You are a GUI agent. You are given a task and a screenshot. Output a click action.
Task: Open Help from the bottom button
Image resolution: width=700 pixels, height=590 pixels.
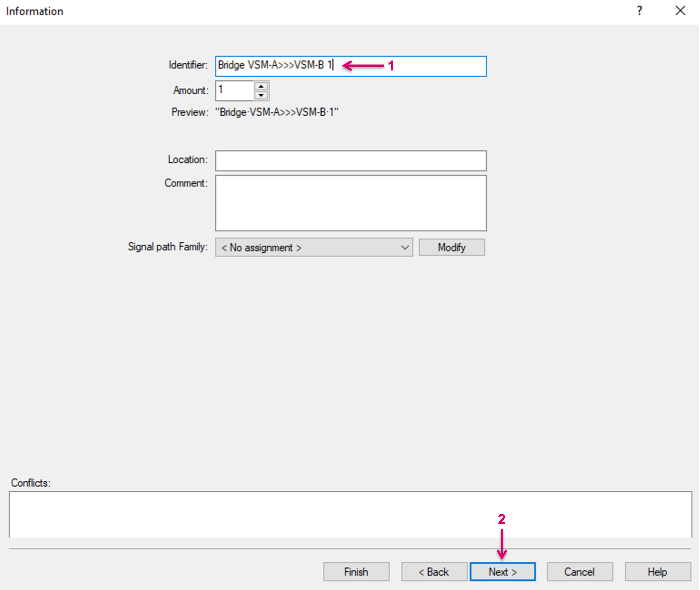[657, 572]
